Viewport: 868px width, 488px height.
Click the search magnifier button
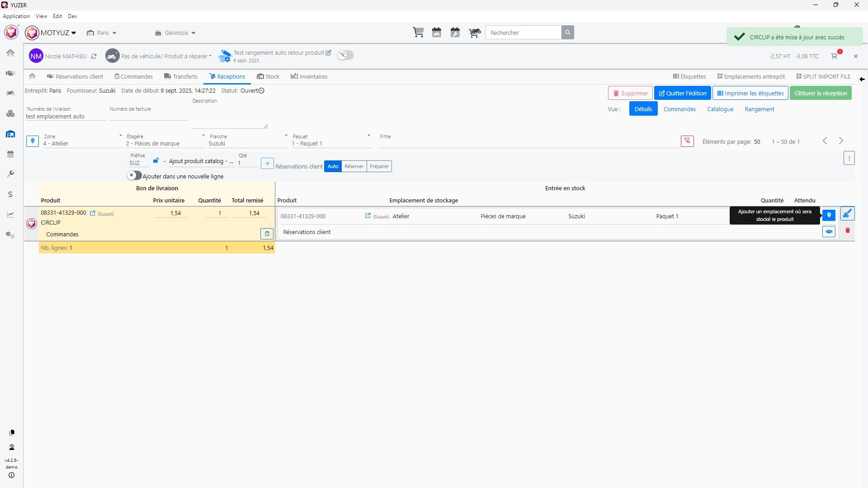[x=567, y=33]
